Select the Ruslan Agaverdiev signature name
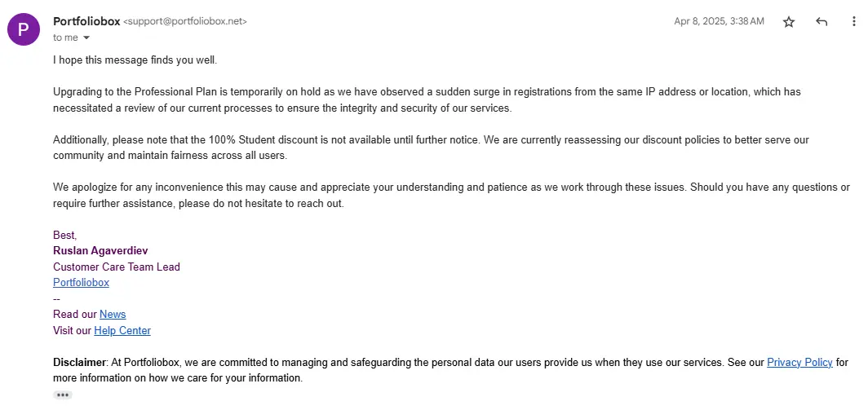 pyautogui.click(x=101, y=251)
